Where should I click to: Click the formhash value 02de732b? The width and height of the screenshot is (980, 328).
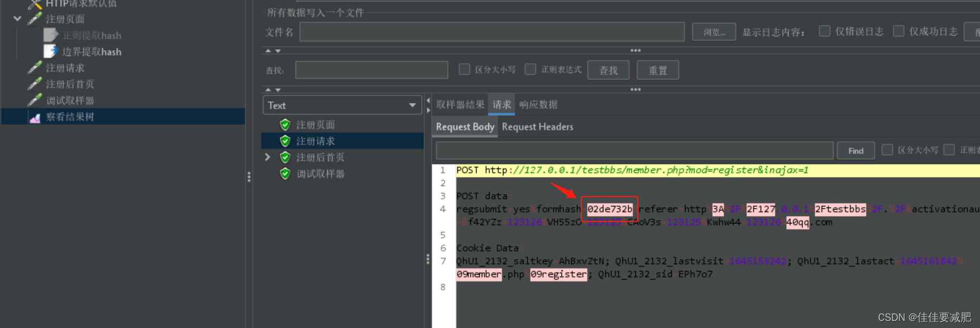[610, 209]
